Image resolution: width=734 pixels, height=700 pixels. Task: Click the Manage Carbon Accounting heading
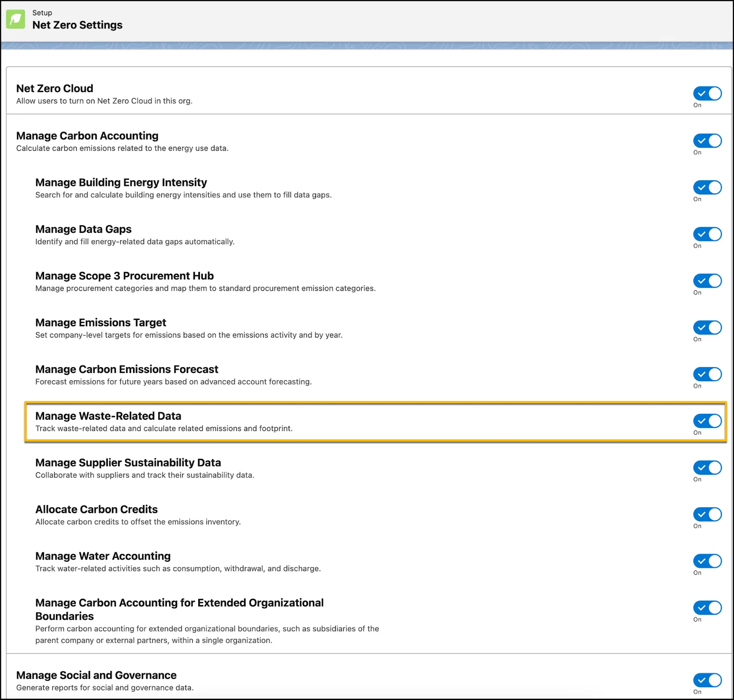[87, 136]
